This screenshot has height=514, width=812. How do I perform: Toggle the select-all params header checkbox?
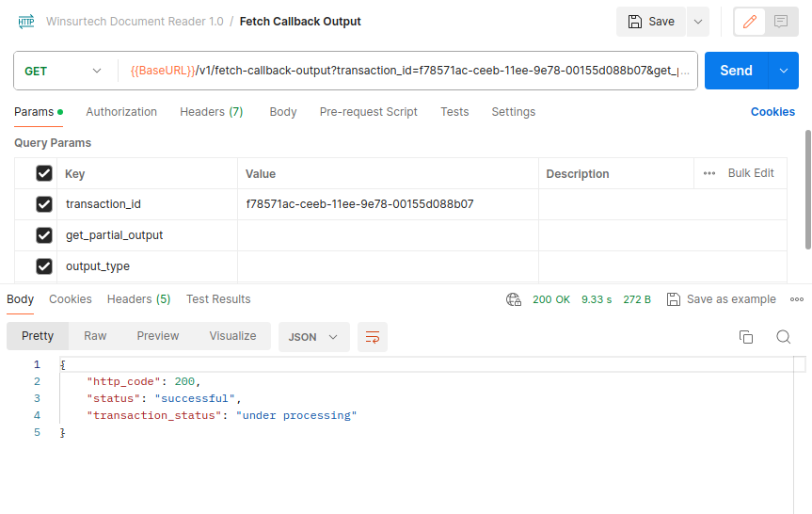pos(44,173)
